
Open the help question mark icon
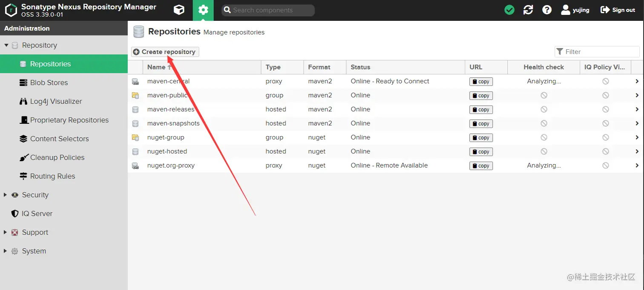click(547, 10)
